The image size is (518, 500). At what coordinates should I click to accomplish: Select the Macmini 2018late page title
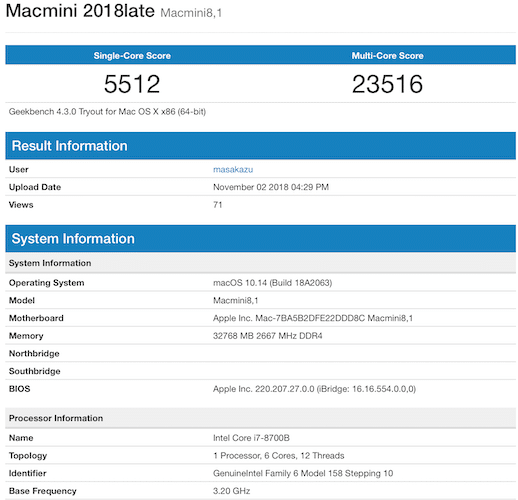(80, 11)
